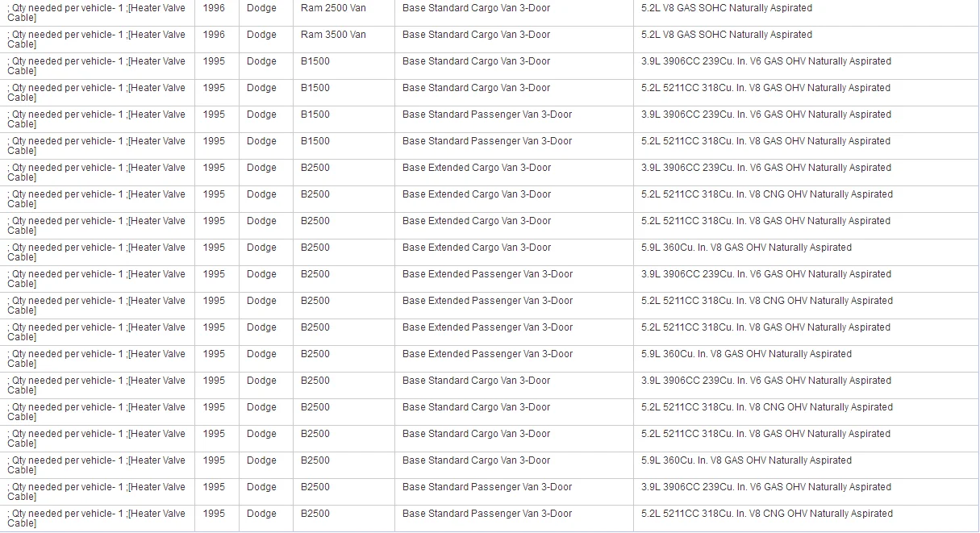Viewport: 980px width, 533px height.
Task: Select 5.2L V8 GAS engine, B2500 Extended Cargo row
Action: [765, 221]
